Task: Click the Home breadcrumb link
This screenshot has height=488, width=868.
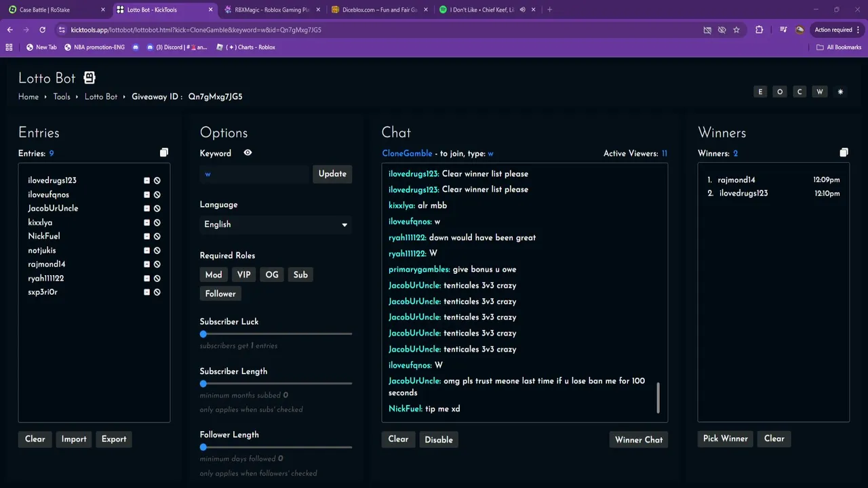Action: 28,97
